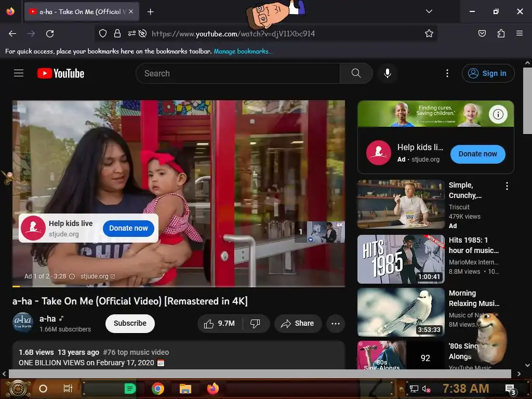
Task: Open Hits 1985 video thumbnail
Action: point(401,259)
